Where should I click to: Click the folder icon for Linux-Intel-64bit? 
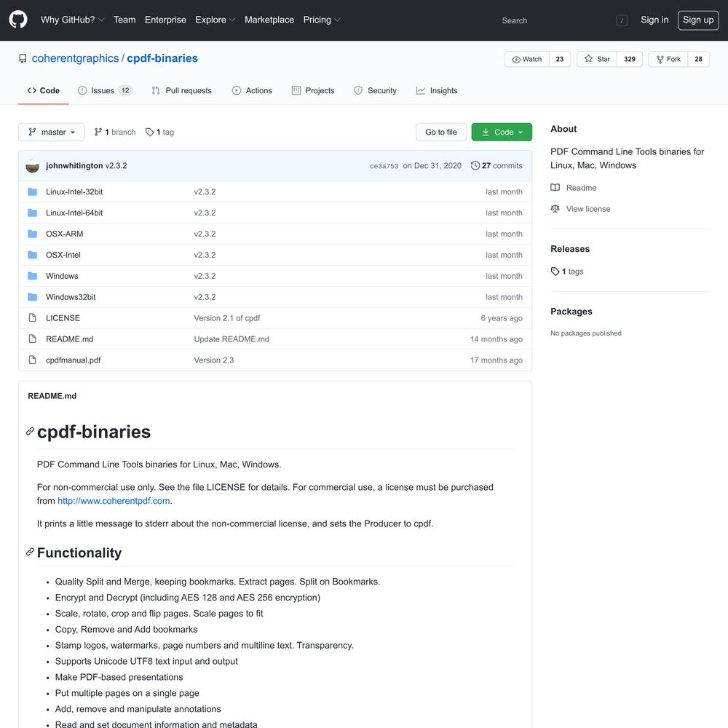tap(32, 213)
